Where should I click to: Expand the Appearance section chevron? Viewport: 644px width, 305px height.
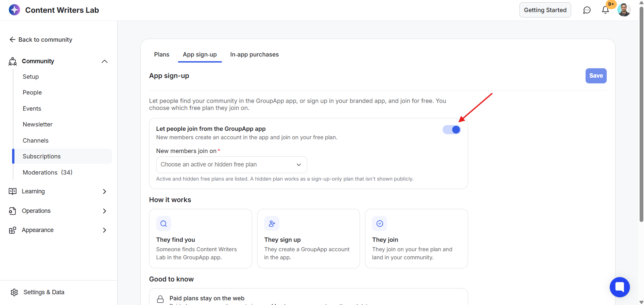[x=104, y=230]
